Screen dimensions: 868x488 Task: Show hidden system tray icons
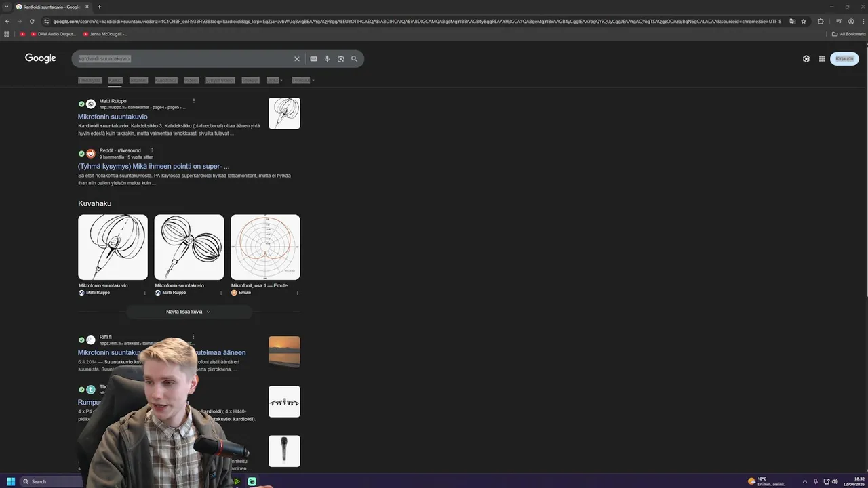[805, 481]
